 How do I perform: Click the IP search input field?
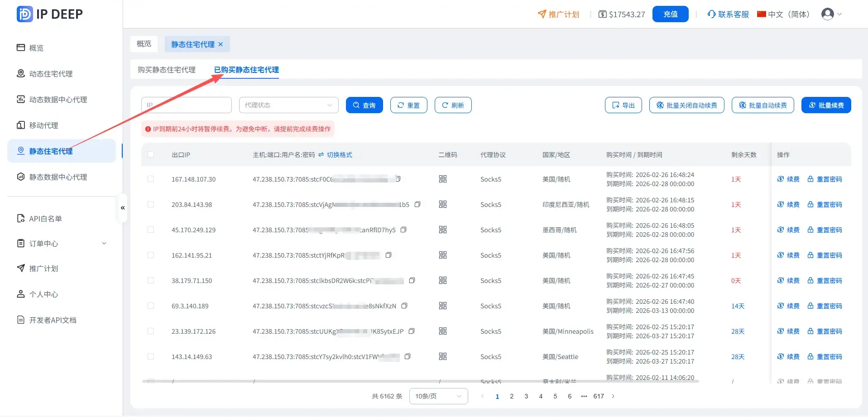pos(186,105)
